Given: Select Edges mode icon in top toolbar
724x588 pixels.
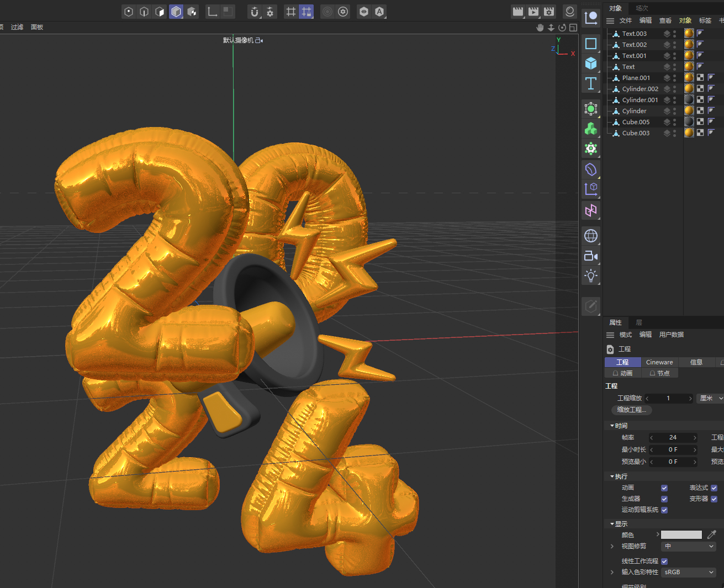Looking at the screenshot, I should point(144,12).
